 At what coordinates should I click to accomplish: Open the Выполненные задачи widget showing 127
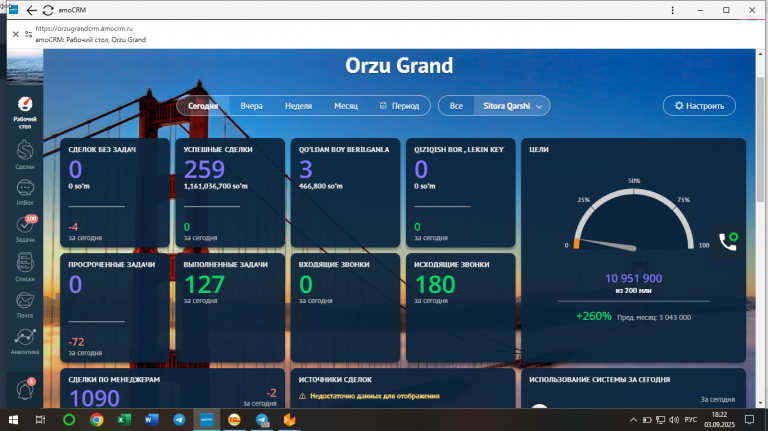pyautogui.click(x=230, y=308)
